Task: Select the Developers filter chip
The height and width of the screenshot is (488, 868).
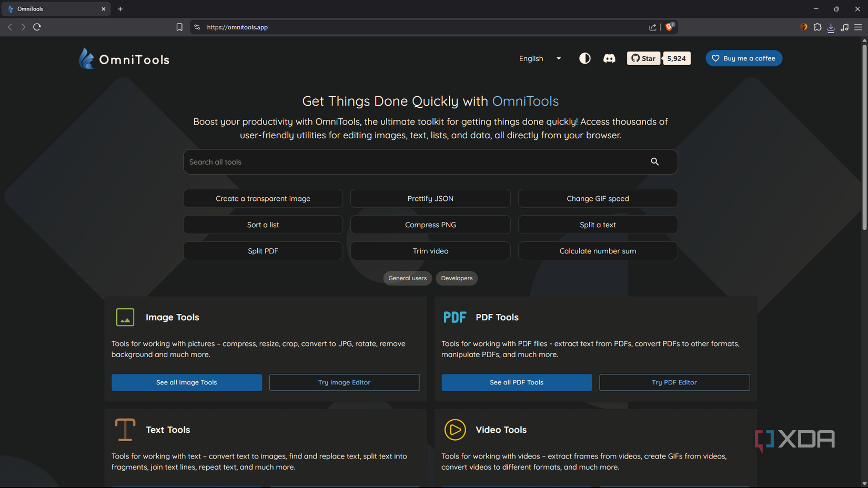Action: (457, 278)
